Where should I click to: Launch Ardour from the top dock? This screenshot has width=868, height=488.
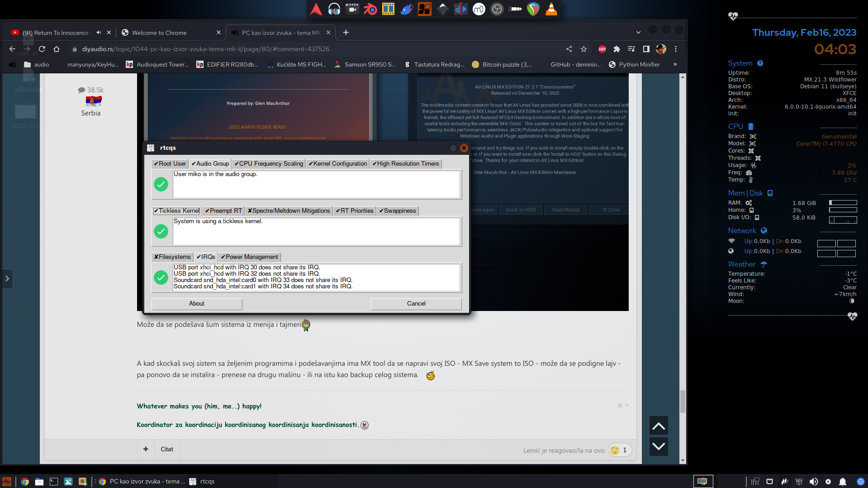[316, 9]
